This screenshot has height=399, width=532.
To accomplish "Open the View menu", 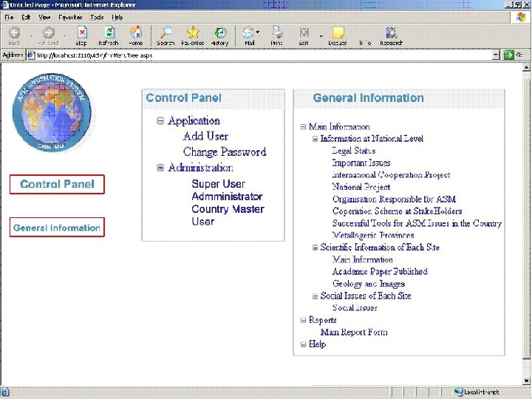I will pos(44,17).
